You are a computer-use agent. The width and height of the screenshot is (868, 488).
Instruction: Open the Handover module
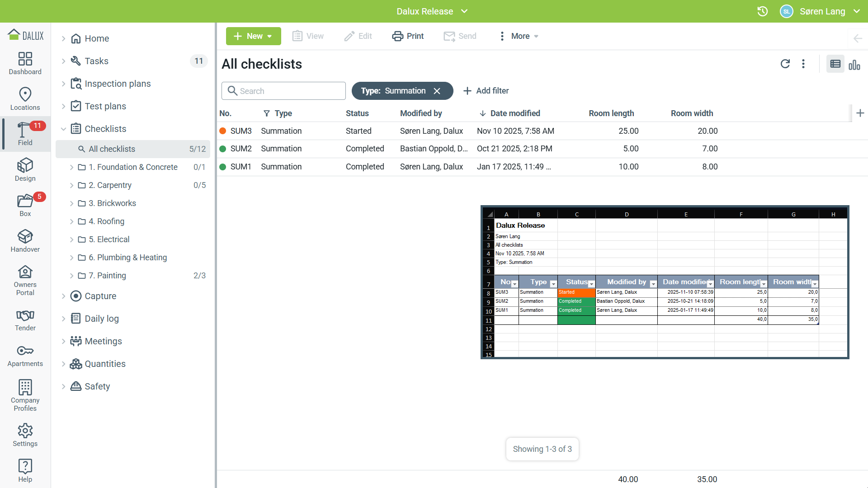click(25, 241)
